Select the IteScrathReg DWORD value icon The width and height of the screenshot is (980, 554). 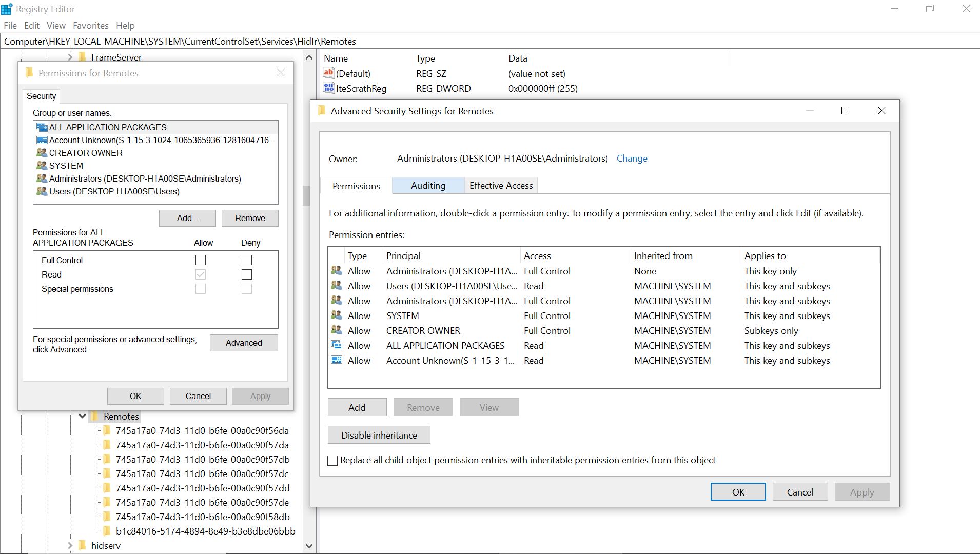click(329, 88)
